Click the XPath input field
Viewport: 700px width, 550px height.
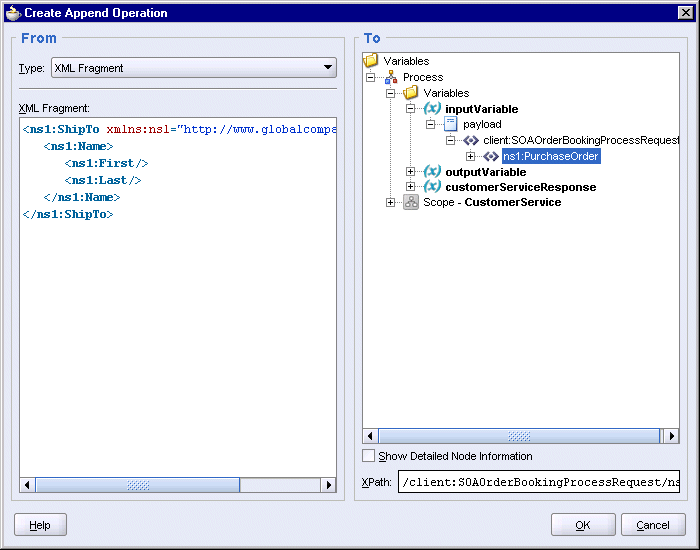click(x=539, y=481)
